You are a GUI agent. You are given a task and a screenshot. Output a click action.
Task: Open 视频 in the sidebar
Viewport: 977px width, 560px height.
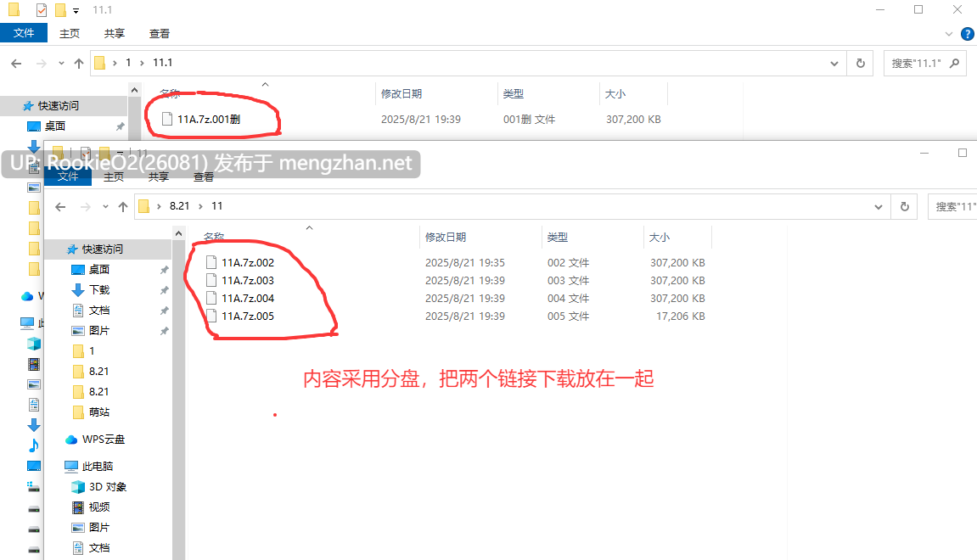click(x=99, y=507)
